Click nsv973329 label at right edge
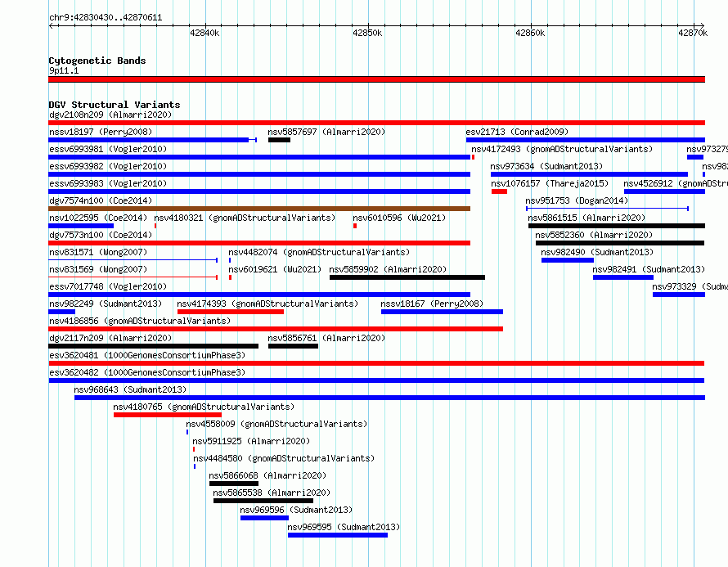 690,286
